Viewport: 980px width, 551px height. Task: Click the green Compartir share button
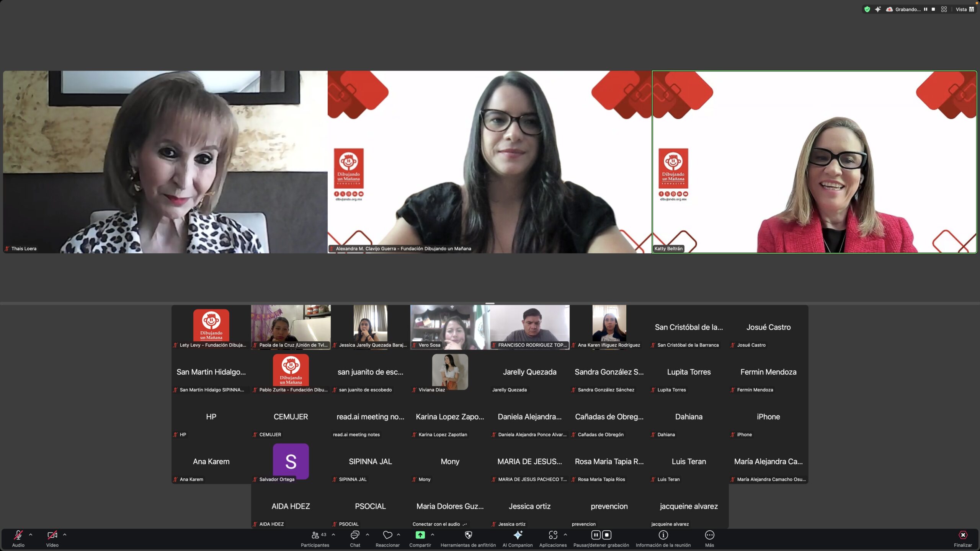click(x=420, y=535)
